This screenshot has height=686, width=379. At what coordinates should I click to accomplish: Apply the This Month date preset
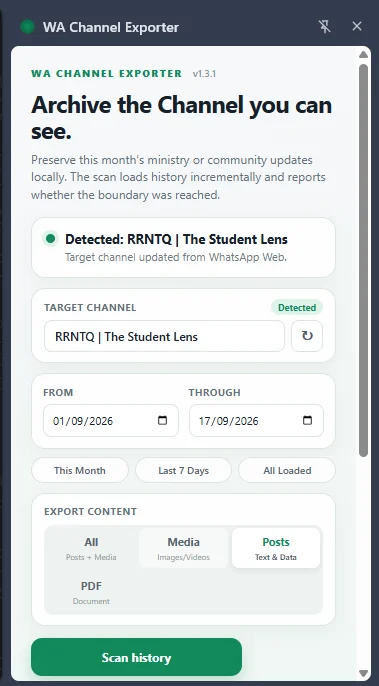coord(80,471)
